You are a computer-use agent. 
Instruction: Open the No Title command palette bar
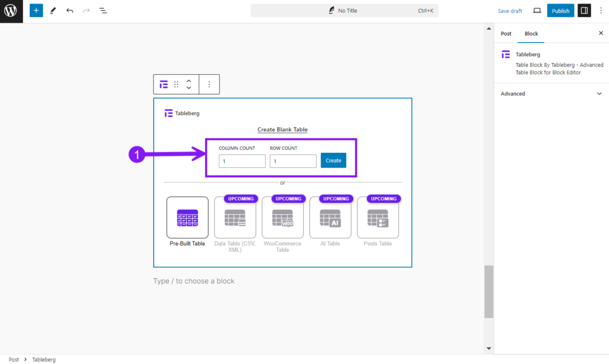(344, 11)
